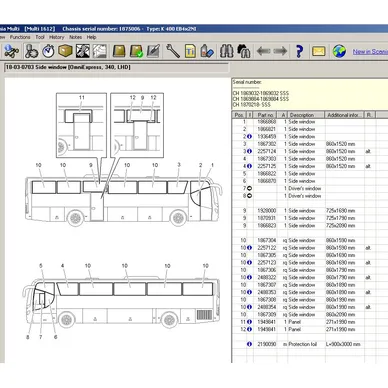Select callout 1 on the upper bus drawing
The height and width of the screenshot is (388, 388).
[x=212, y=165]
